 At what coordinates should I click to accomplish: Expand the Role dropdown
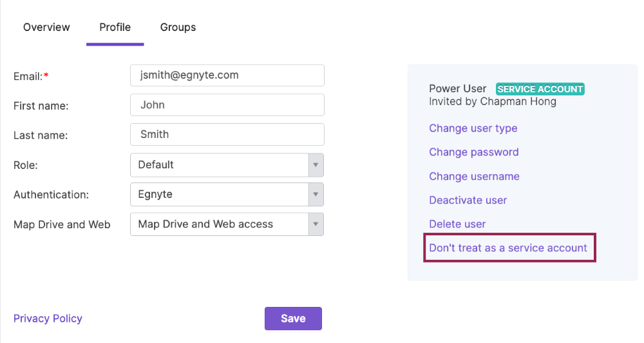227,165
